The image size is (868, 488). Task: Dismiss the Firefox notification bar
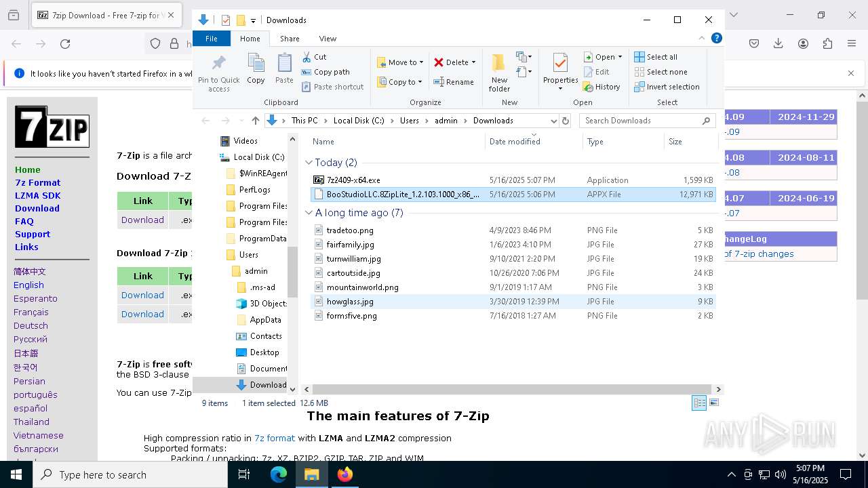coord(851,73)
